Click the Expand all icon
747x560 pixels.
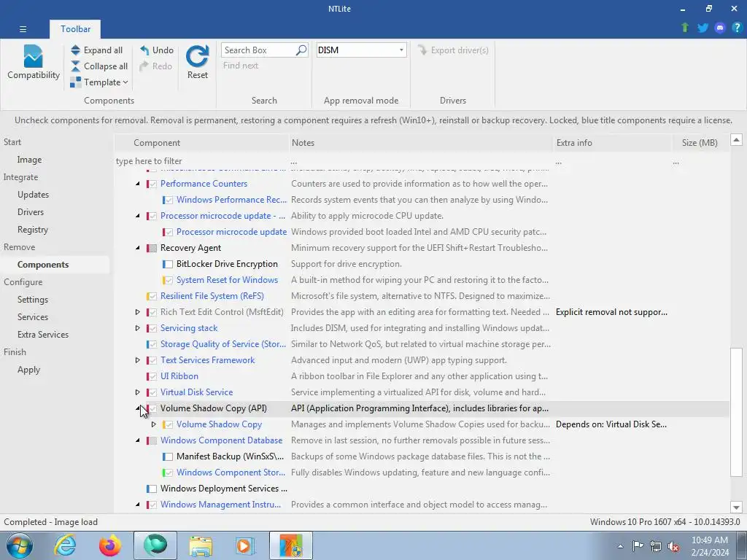75,50
